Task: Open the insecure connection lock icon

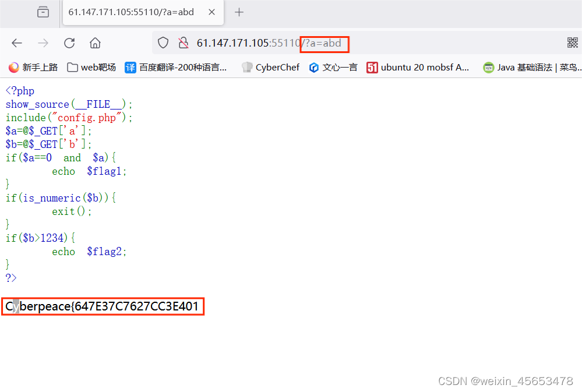Action: pyautogui.click(x=184, y=43)
